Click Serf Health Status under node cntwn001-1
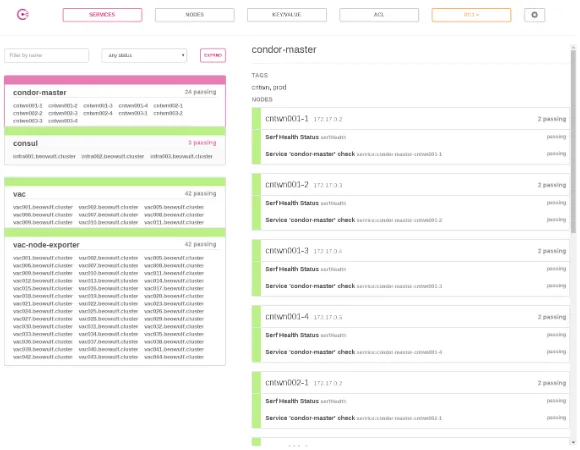 click(292, 137)
